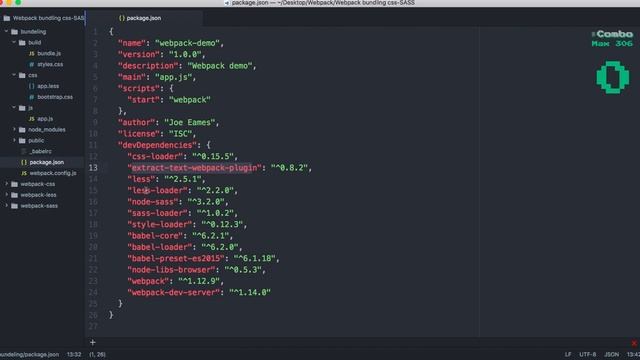
Task: Click the "start" script key
Action: pos(144,100)
